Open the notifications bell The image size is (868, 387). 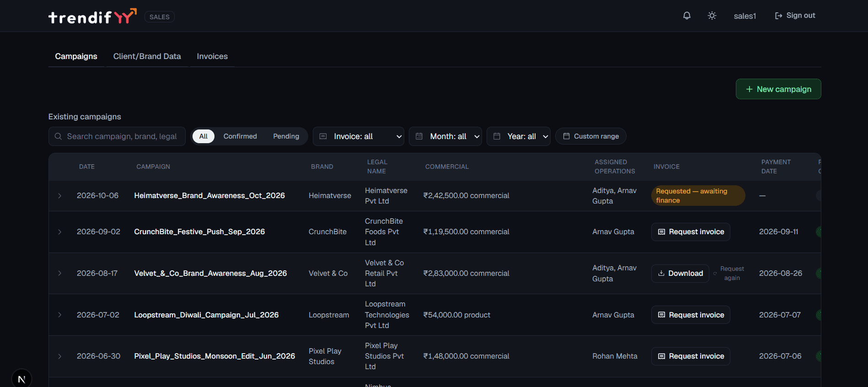(x=687, y=16)
